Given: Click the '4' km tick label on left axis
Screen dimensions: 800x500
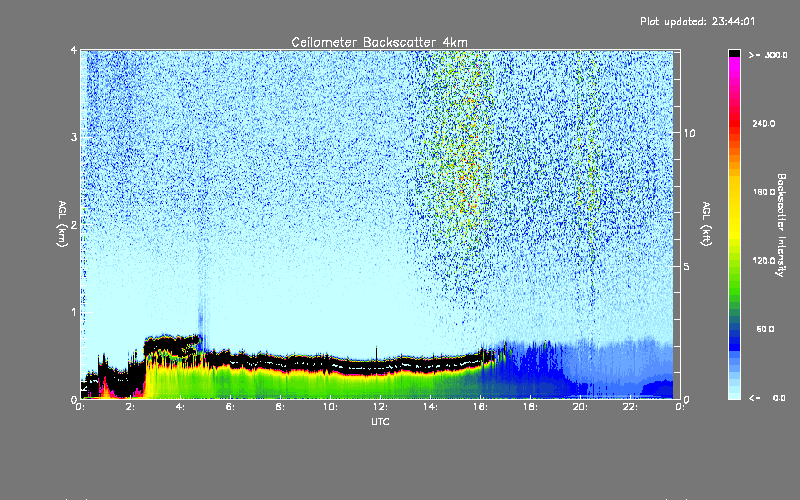Looking at the screenshot, I should coord(74,50).
